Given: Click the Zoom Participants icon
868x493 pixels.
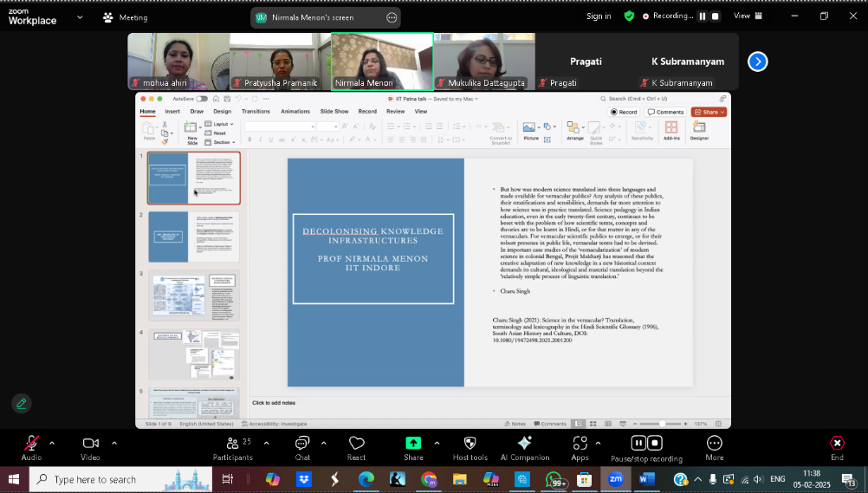Looking at the screenshot, I should coord(232,443).
